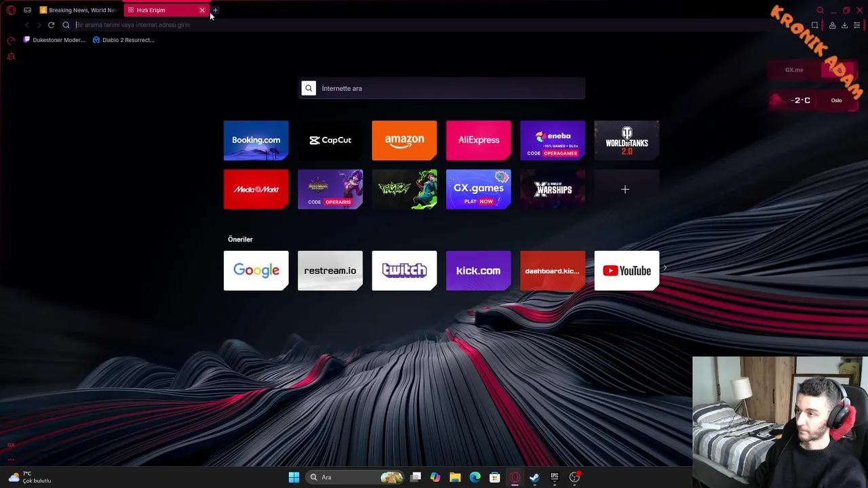Open Microsoft Edge from taskbar

475,477
